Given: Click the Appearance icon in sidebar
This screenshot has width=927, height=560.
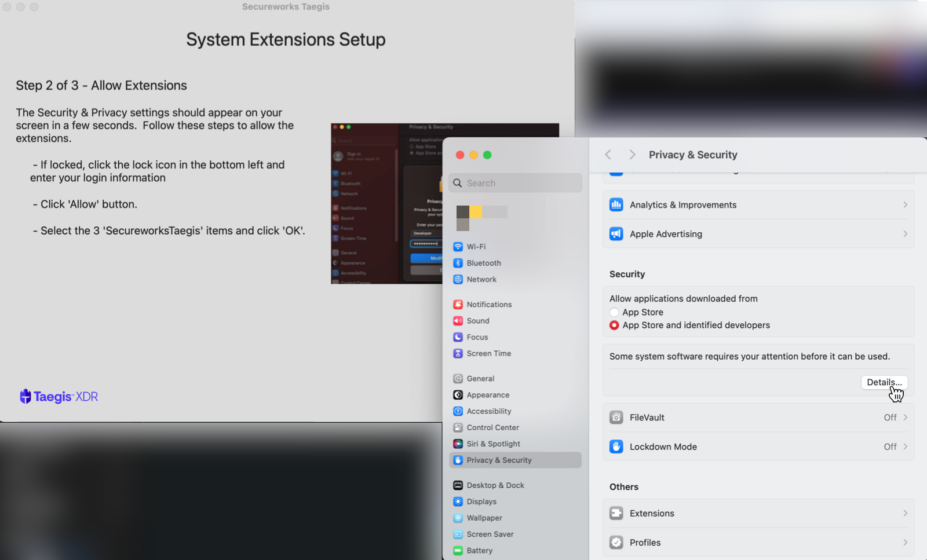Looking at the screenshot, I should [458, 395].
